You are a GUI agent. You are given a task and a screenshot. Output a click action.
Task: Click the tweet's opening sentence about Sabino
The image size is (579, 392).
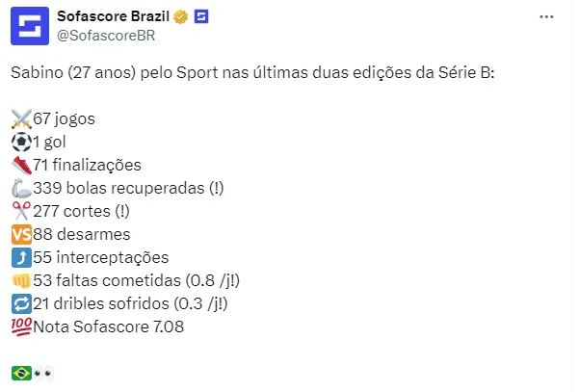click(x=252, y=72)
